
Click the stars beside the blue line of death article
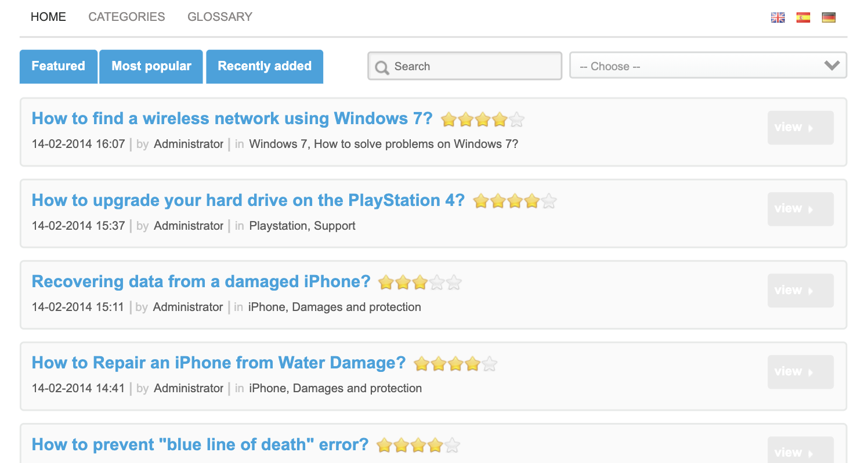coord(418,446)
